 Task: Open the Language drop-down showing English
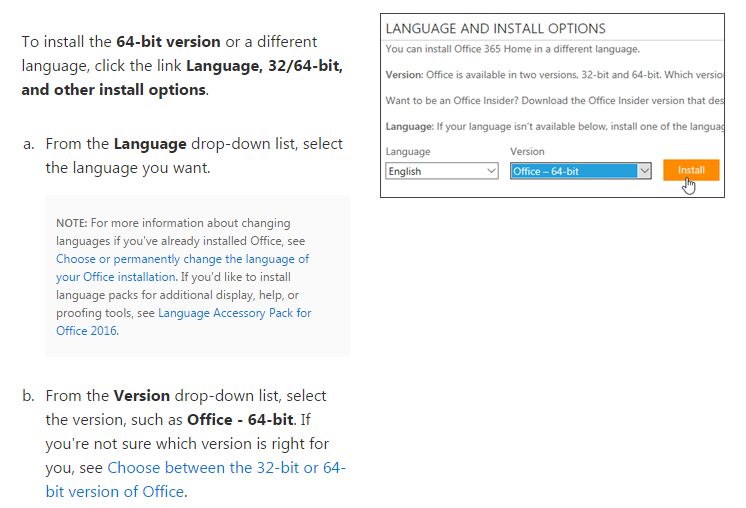442,171
